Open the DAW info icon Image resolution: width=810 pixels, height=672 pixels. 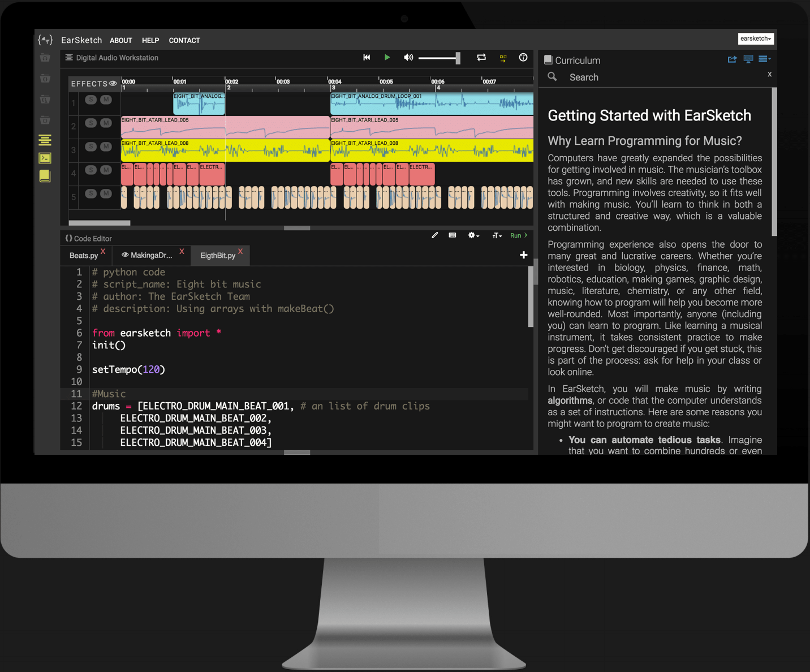point(523,57)
